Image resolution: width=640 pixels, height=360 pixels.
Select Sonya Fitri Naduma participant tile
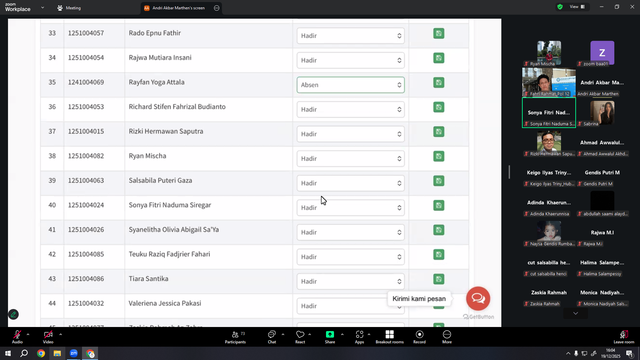click(549, 113)
